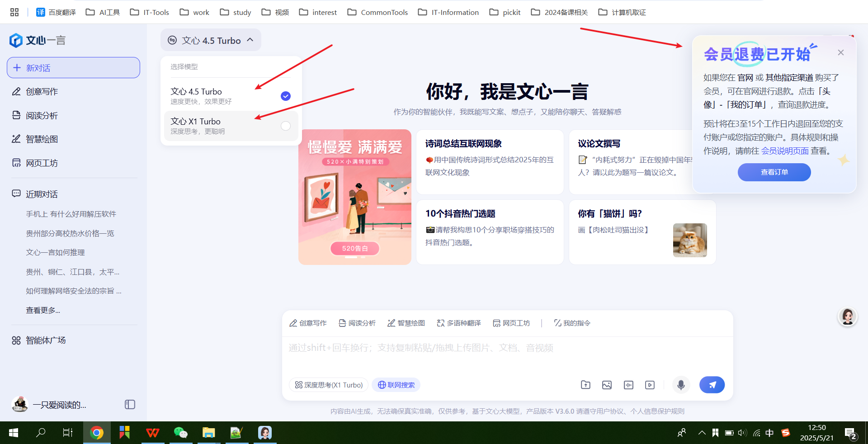
Task: Open the 10个抖音热门选题 prompt card
Action: (x=490, y=232)
